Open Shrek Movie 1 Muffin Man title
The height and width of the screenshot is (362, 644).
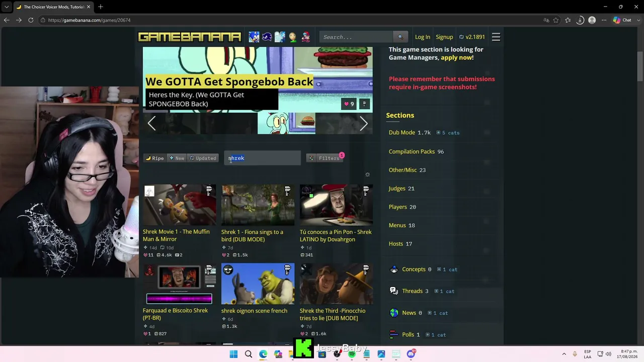click(x=176, y=235)
